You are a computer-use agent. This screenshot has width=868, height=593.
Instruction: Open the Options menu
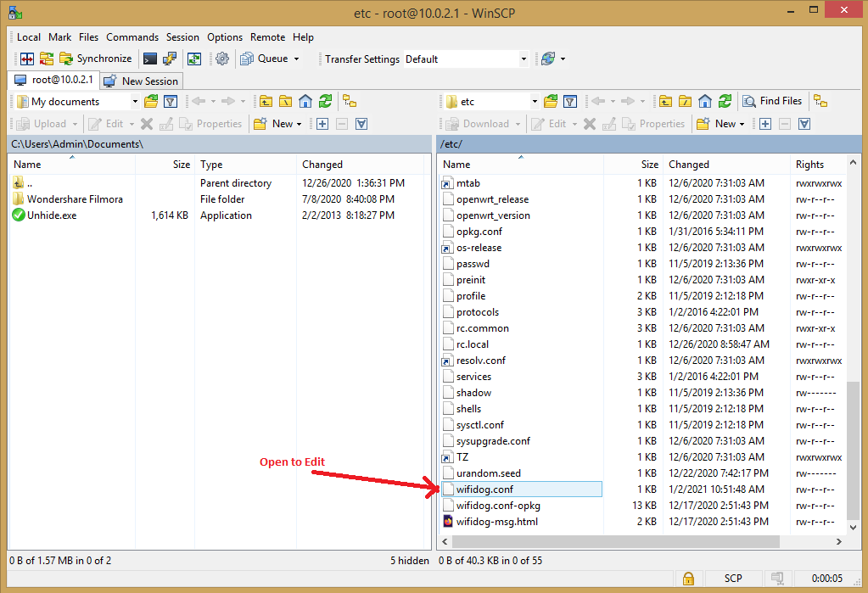[224, 37]
